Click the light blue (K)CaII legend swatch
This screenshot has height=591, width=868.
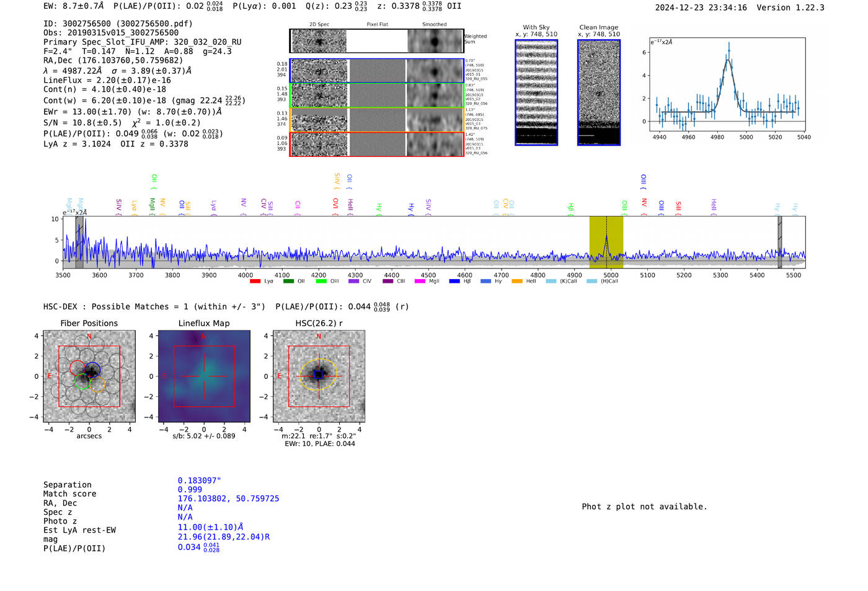[551, 282]
